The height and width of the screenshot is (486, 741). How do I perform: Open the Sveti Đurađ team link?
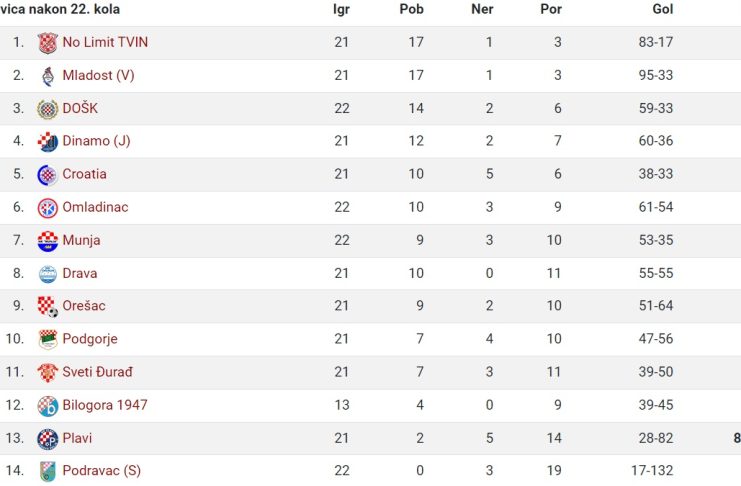[97, 372]
